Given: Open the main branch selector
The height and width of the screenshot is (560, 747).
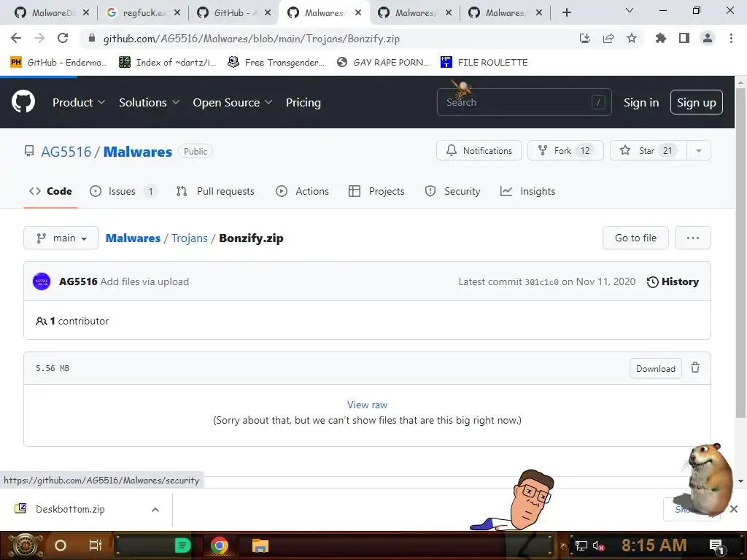Looking at the screenshot, I should pos(61,238).
